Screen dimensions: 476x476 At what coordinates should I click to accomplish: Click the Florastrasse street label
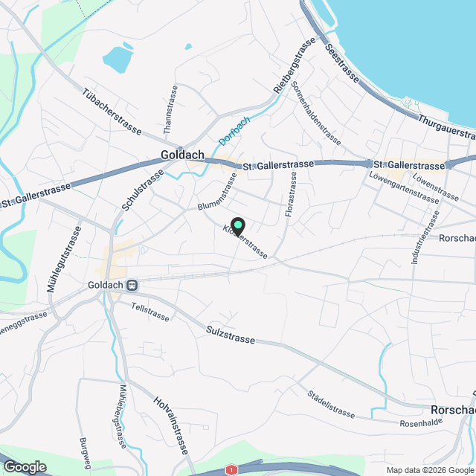click(x=291, y=194)
